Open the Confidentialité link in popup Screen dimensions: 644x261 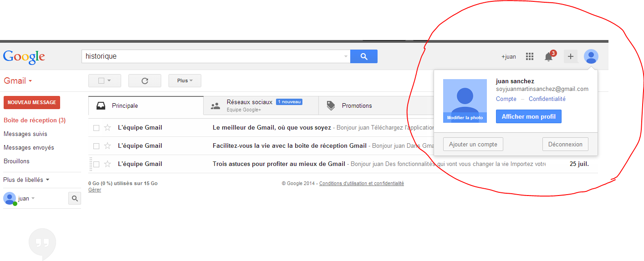(547, 99)
